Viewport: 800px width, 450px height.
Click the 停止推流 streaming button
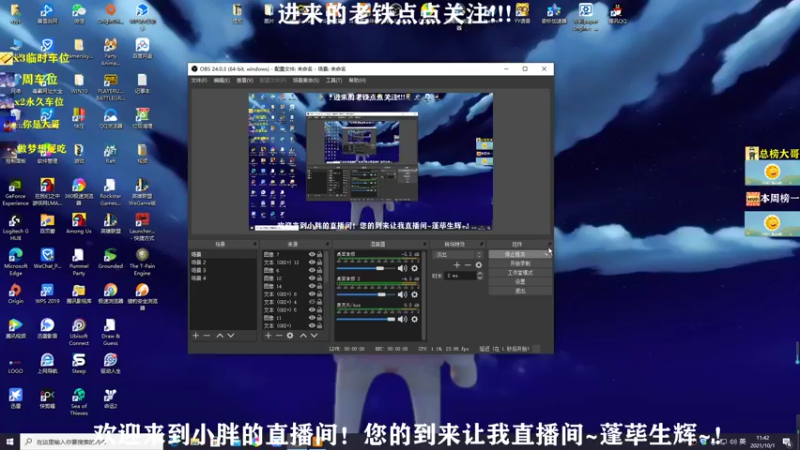click(520, 254)
